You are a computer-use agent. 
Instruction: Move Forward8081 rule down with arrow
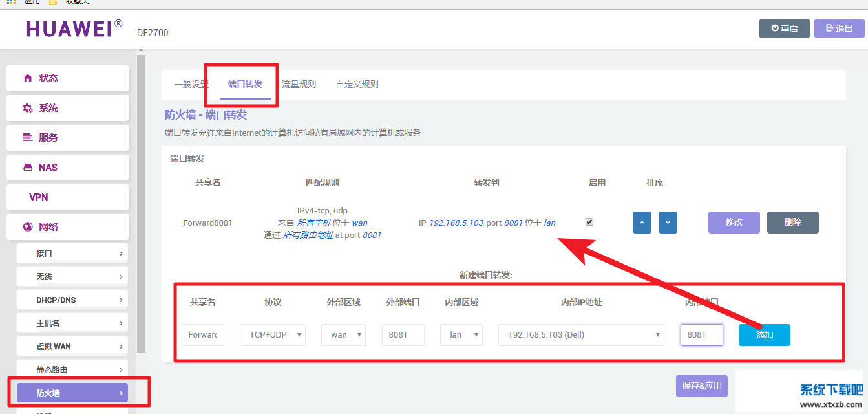(668, 223)
